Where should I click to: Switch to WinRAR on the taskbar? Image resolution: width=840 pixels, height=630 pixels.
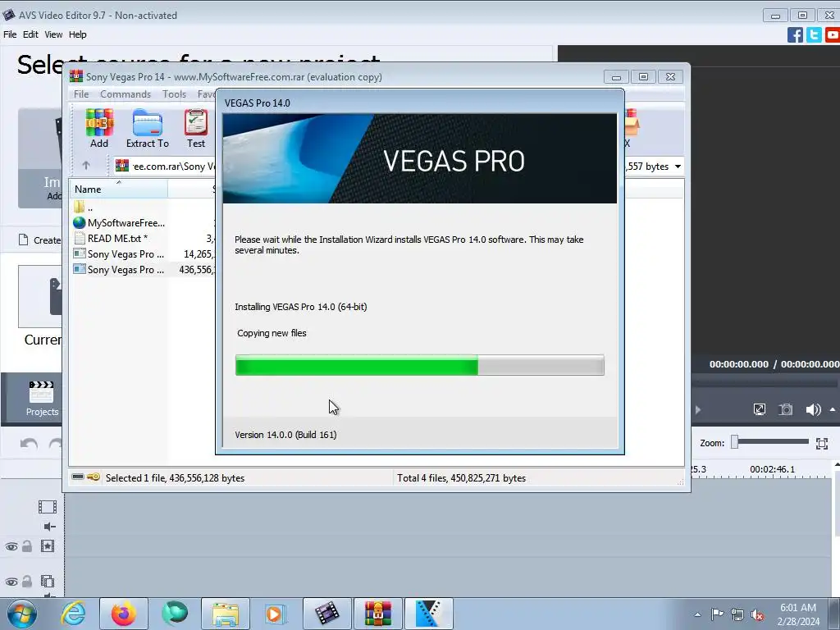(x=377, y=614)
